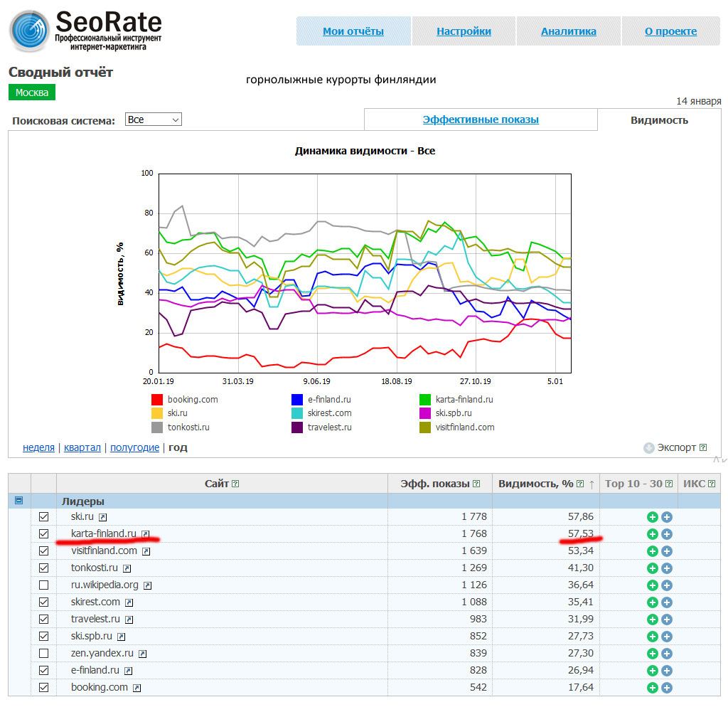Click red booking.com legend swatch
This screenshot has height=707, width=728.
coord(157,400)
